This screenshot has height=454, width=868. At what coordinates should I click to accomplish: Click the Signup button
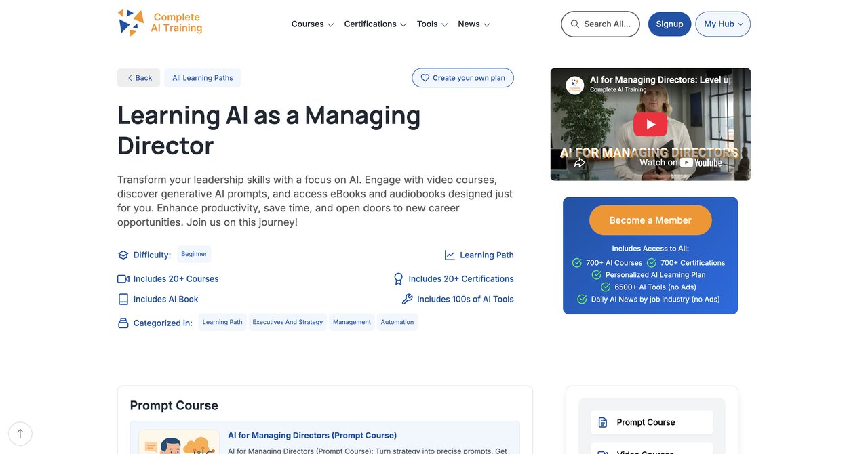669,24
